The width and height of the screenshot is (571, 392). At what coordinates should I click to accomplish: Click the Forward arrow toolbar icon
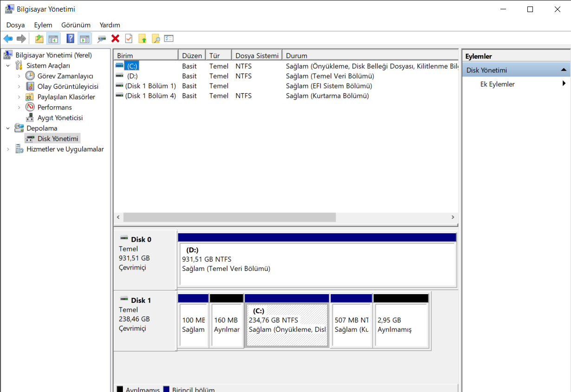21,39
